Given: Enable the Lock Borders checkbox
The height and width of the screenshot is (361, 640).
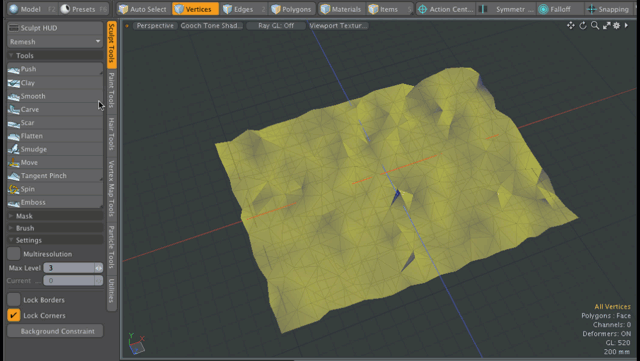Looking at the screenshot, I should [x=13, y=299].
